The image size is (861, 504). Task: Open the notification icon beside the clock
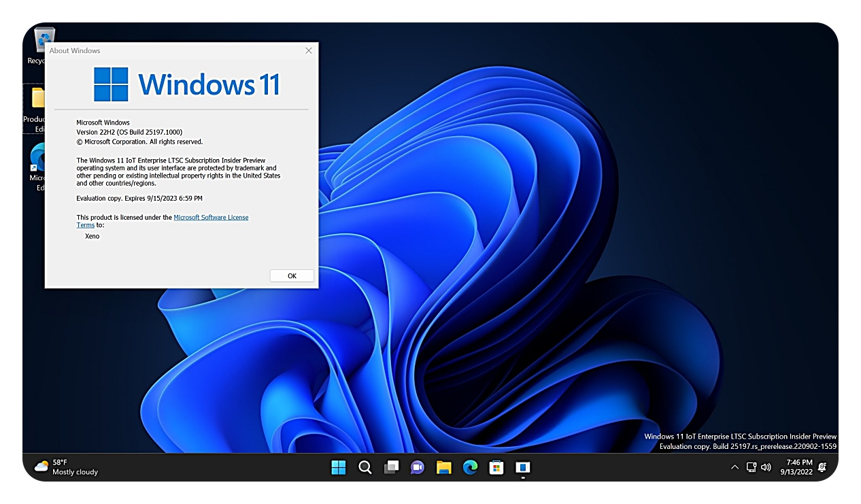822,467
